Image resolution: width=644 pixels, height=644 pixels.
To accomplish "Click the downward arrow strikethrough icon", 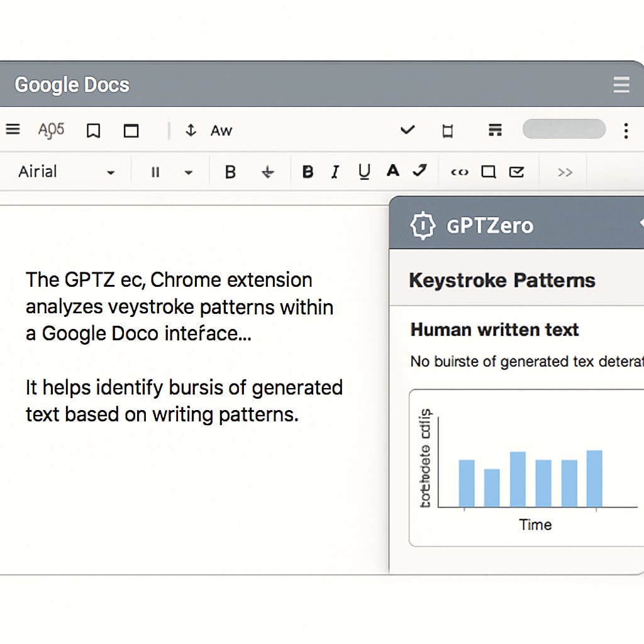I will (x=268, y=172).
